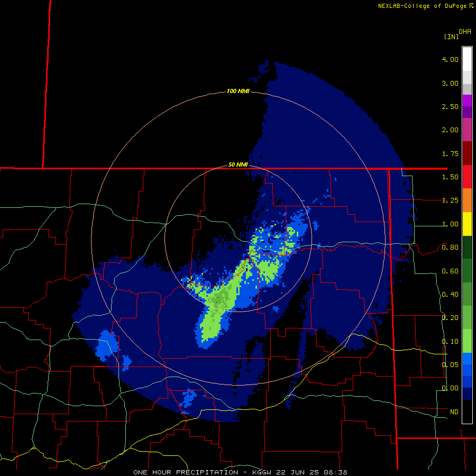Pick the darkest green swatch beside 0.80
This screenshot has height=476, width=476.
click(x=467, y=248)
